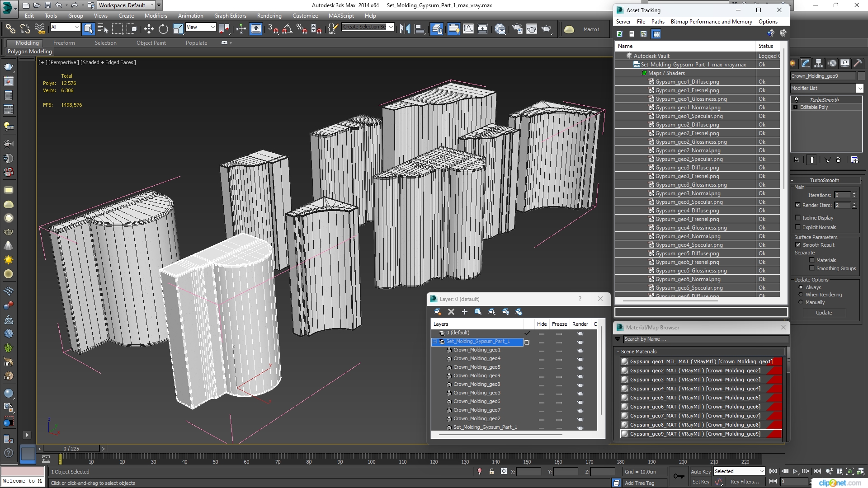Open the Modifiers menu

pyautogui.click(x=156, y=15)
